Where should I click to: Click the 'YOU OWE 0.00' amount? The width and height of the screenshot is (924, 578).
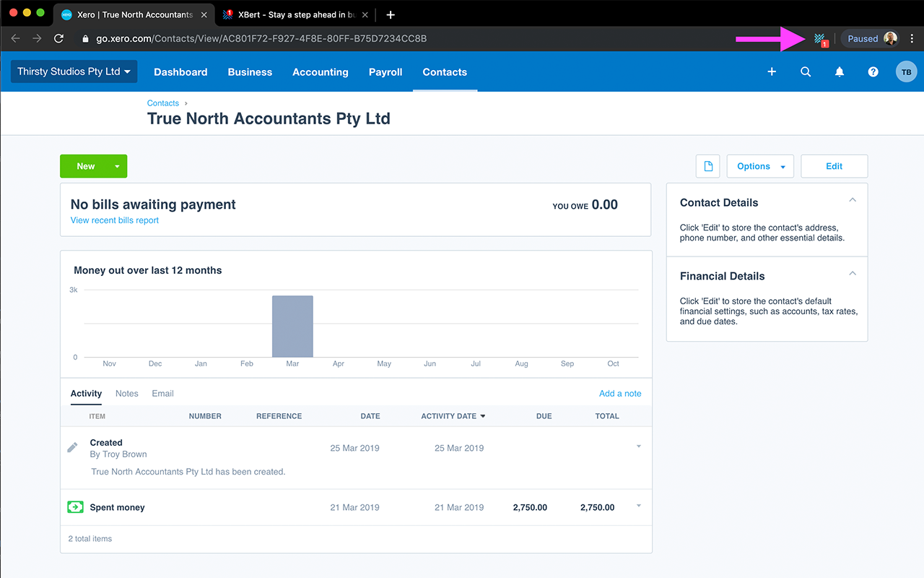(585, 205)
